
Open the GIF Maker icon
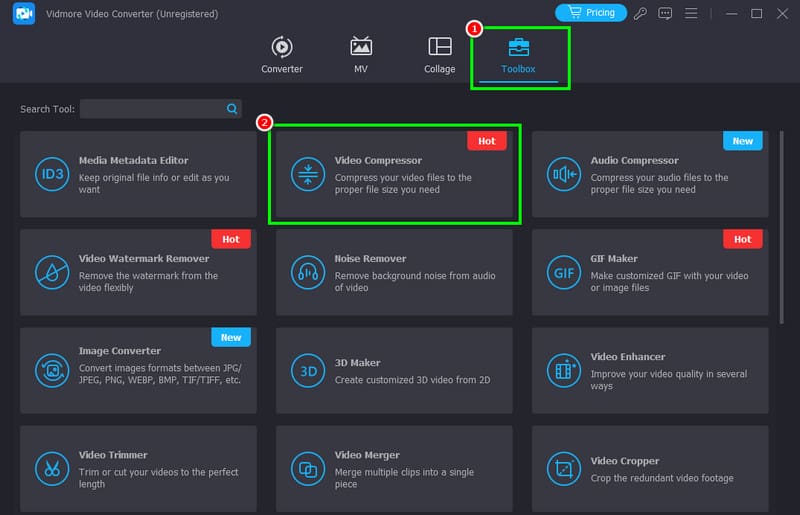pos(564,273)
